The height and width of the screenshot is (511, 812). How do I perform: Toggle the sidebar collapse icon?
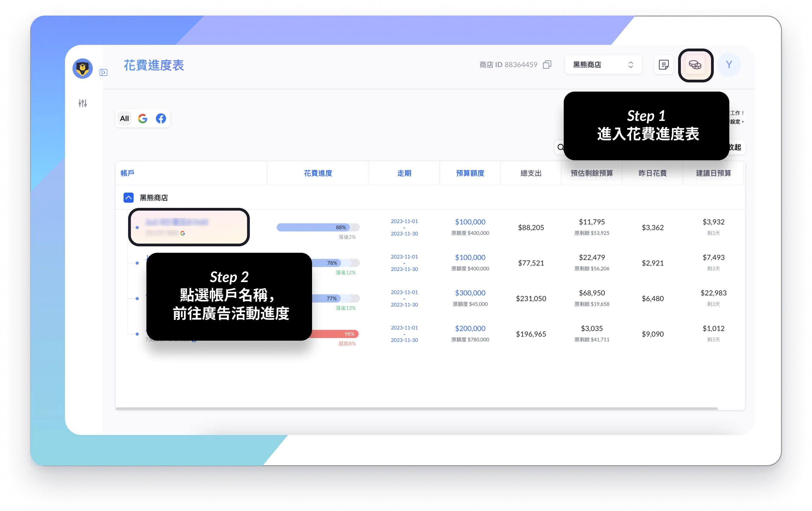(x=103, y=73)
